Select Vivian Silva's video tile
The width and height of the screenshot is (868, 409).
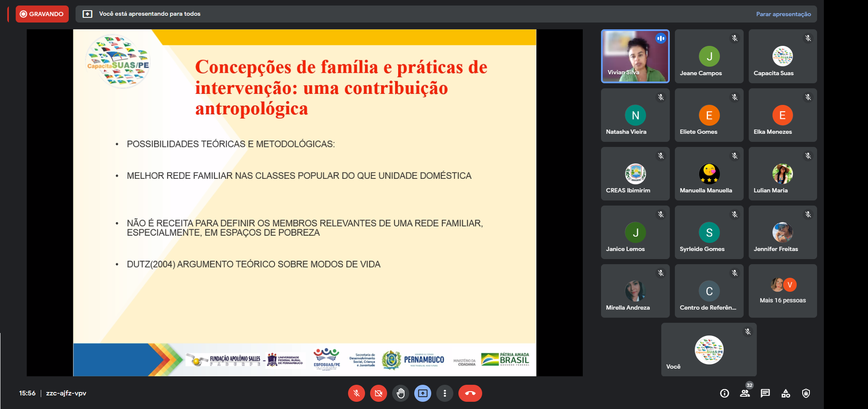[x=635, y=56]
